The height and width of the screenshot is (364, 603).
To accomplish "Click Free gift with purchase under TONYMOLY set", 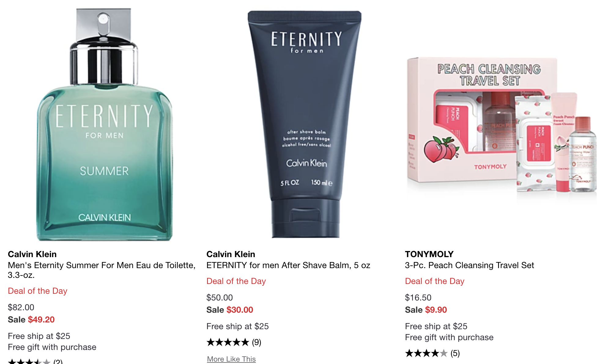I will [449, 337].
